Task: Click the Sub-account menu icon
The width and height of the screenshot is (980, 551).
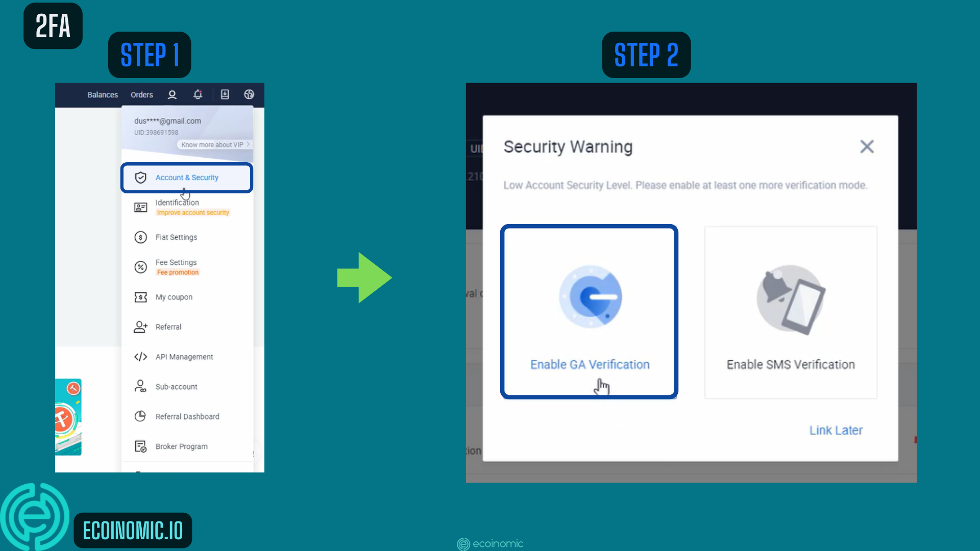Action: [x=140, y=386]
